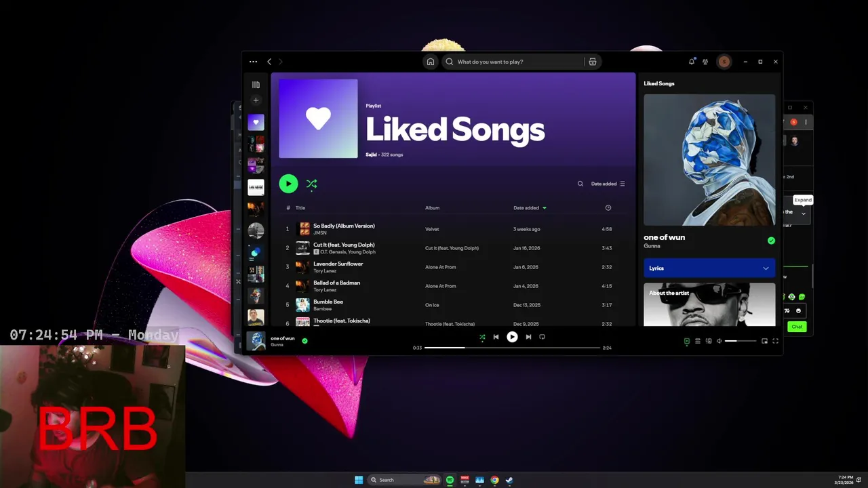868x488 pixels.
Task: Click the white play button in the player bar
Action: point(512,337)
